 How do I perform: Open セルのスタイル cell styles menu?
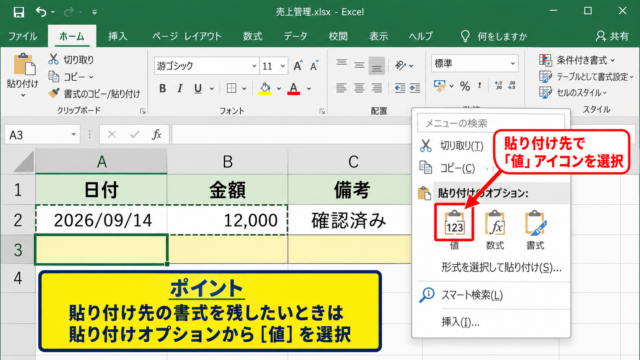573,93
